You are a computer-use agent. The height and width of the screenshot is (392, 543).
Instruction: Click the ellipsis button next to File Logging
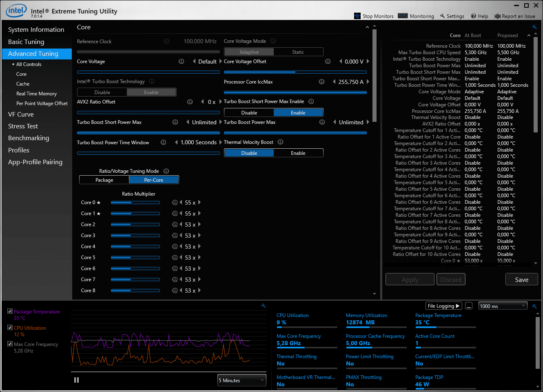coord(468,306)
